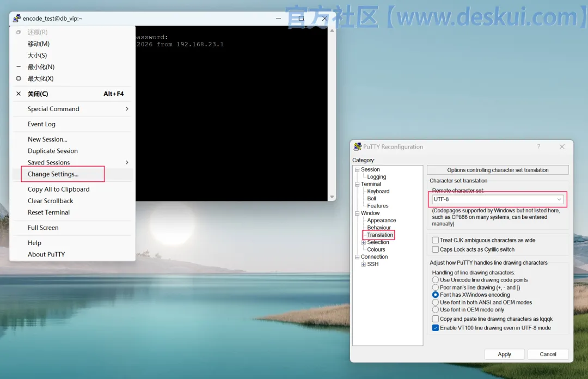The height and width of the screenshot is (379, 588).
Task: Enable Treat CJK ambiguous characters as wide
Action: click(436, 240)
